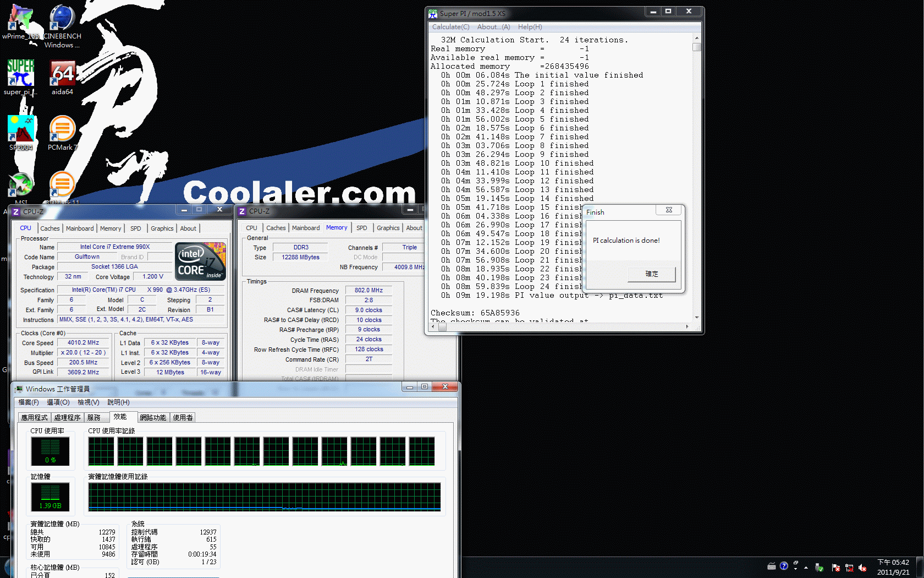Open 檢視(V) menu in Task Manager

coord(89,402)
